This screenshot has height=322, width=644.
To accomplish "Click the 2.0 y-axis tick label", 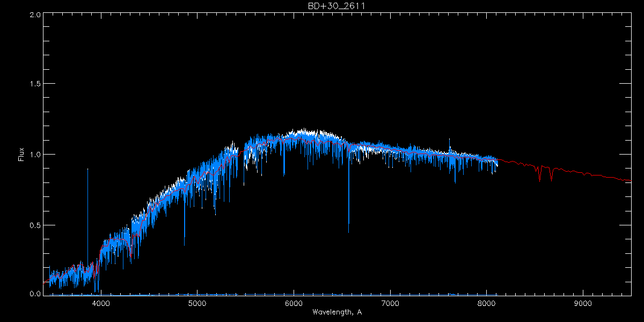I will click(x=35, y=15).
